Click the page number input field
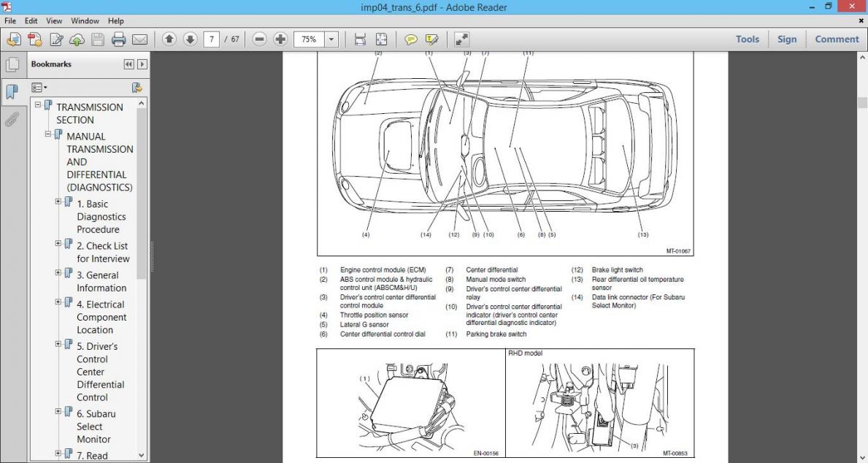This screenshot has width=868, height=463. pyautogui.click(x=212, y=39)
